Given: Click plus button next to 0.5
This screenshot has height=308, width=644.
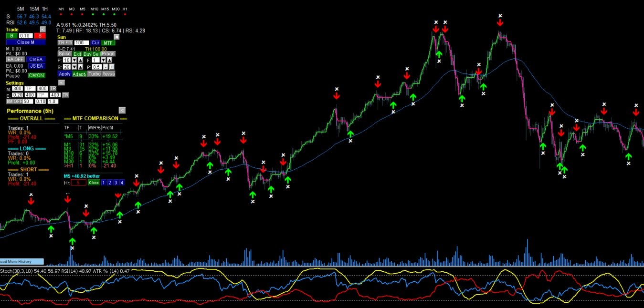Looking at the screenshot, I should pos(112,67).
